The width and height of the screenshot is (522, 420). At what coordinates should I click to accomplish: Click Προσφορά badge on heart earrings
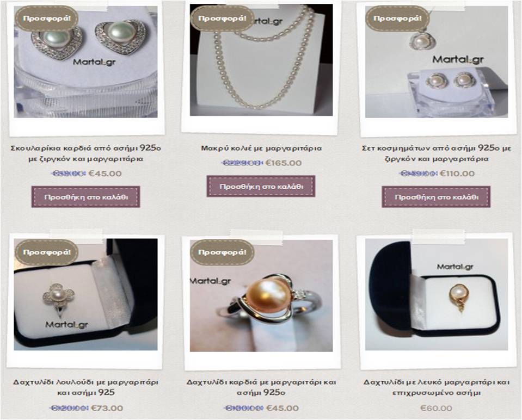(x=47, y=18)
